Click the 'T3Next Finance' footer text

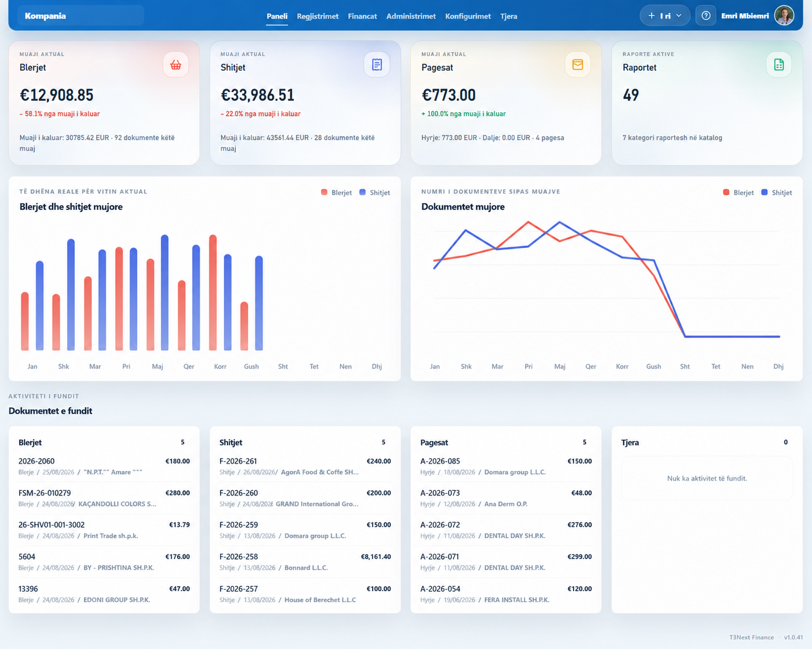pos(751,637)
